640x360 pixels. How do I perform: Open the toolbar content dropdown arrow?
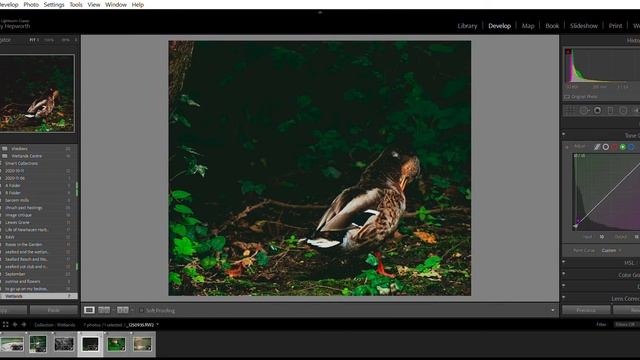point(553,310)
